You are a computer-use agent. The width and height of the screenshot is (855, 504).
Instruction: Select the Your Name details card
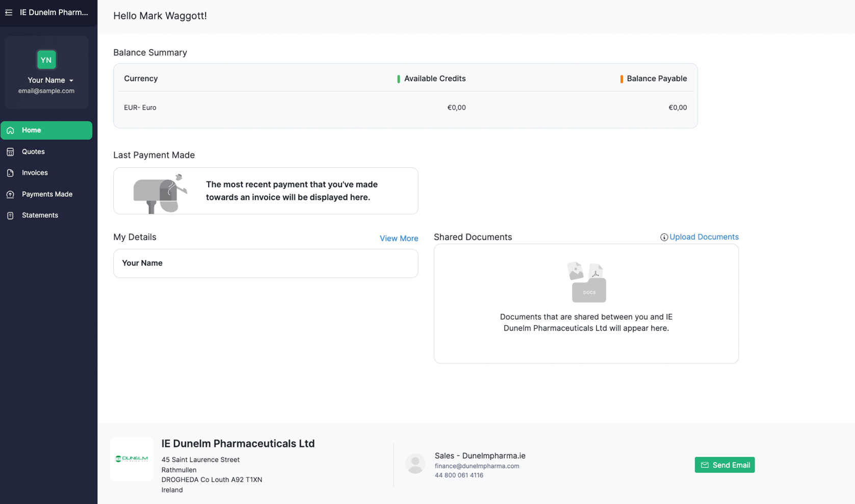pyautogui.click(x=266, y=263)
